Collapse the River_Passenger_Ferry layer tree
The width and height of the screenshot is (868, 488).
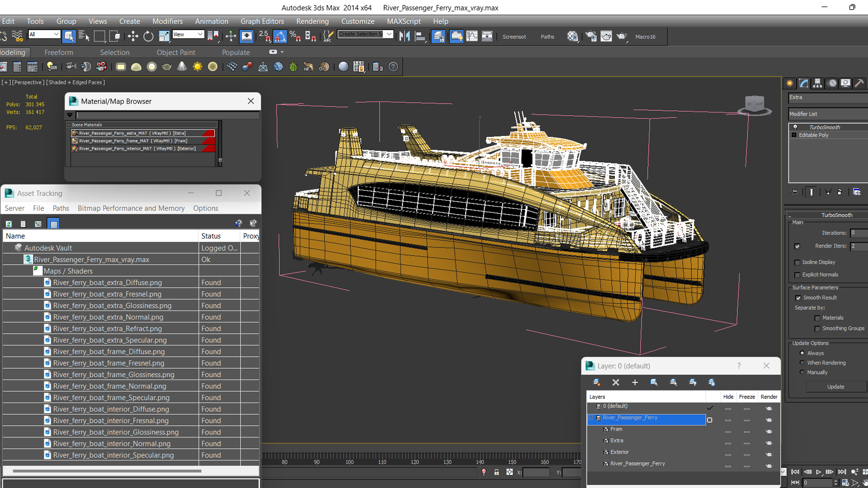point(591,418)
